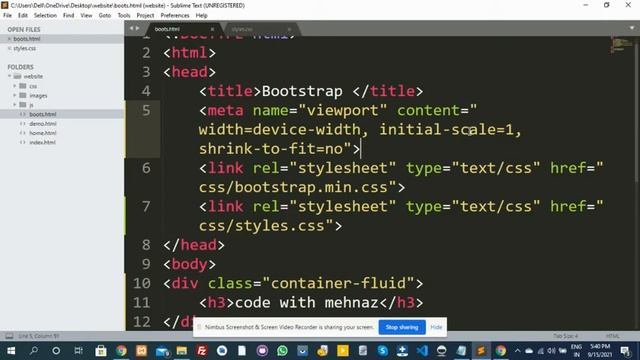640x360 pixels.
Task: Open demo.html in the folder tree
Action: pyautogui.click(x=43, y=124)
